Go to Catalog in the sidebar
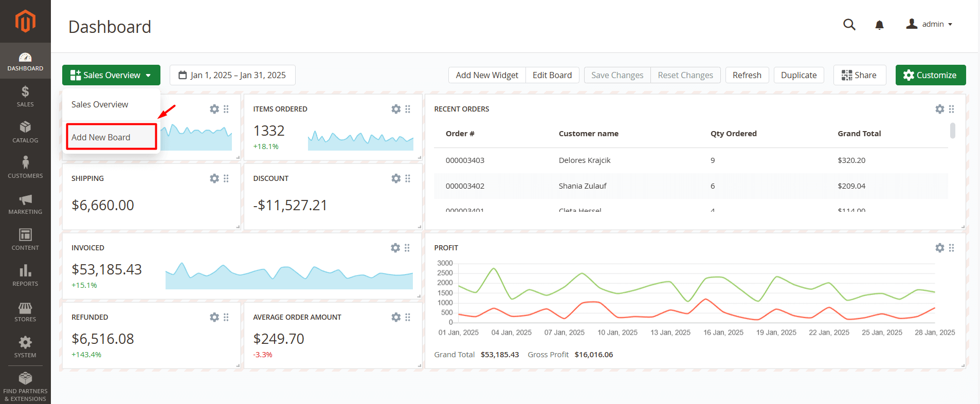The height and width of the screenshot is (404, 980). [25, 132]
